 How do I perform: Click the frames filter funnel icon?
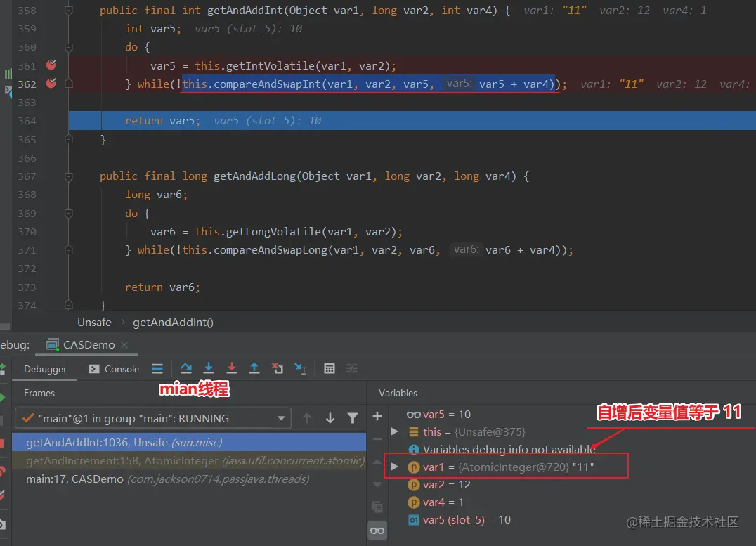353,418
